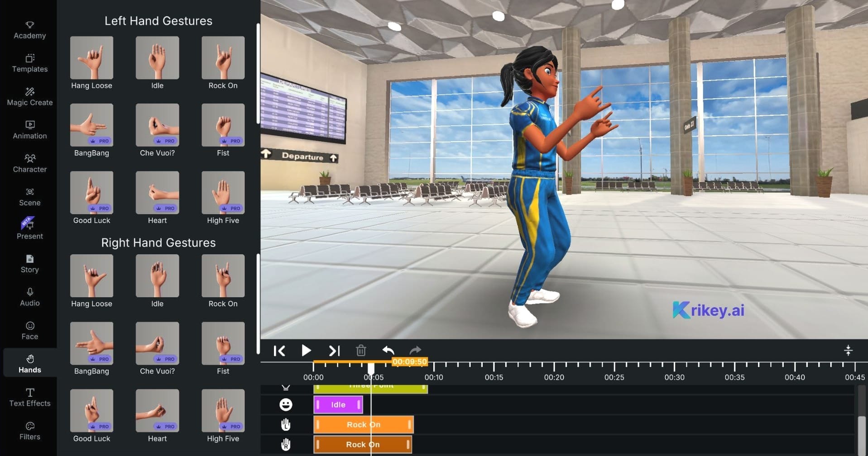
Task: Click the orange 00:09:50 playhead marker
Action: tap(410, 362)
